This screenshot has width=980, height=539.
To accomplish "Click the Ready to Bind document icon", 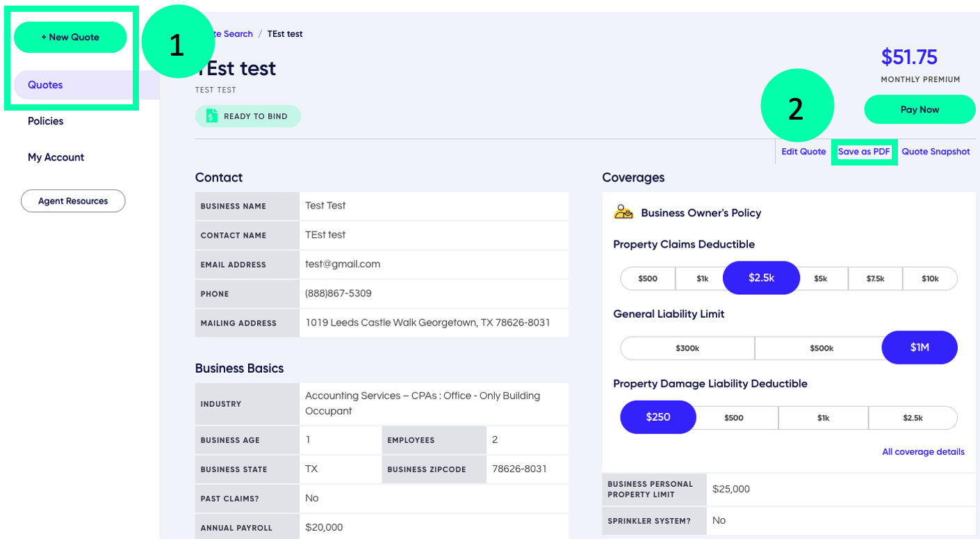I will click(x=212, y=116).
